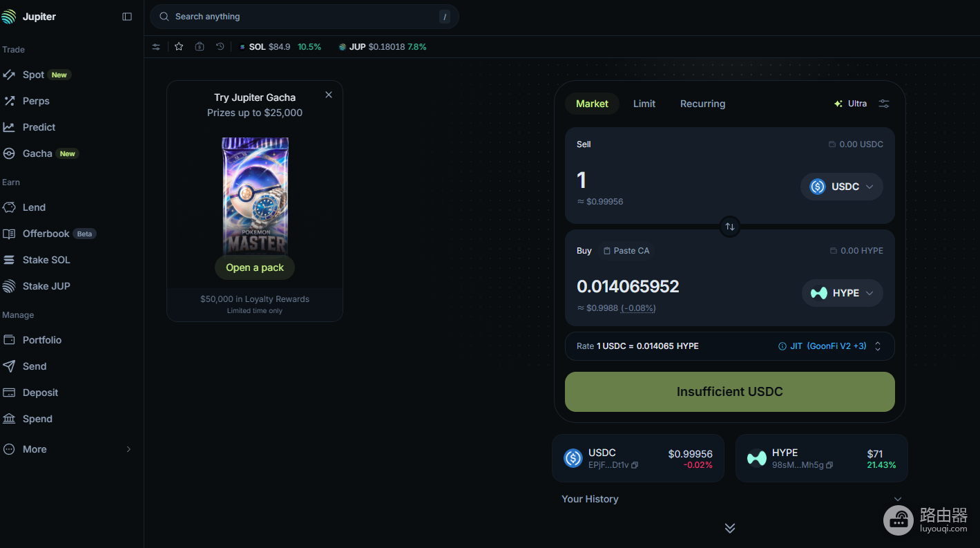
Task: Open ticker bar settings sliders icon
Action: pos(156,47)
